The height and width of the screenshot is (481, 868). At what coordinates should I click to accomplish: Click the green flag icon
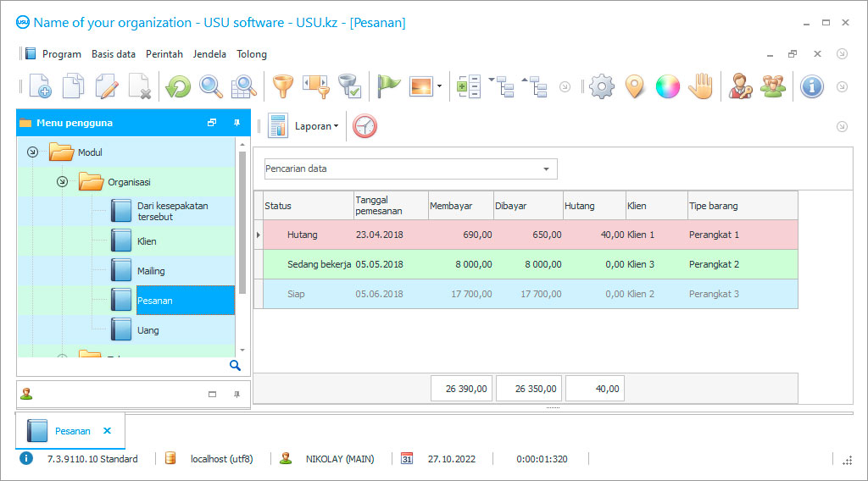pyautogui.click(x=388, y=86)
